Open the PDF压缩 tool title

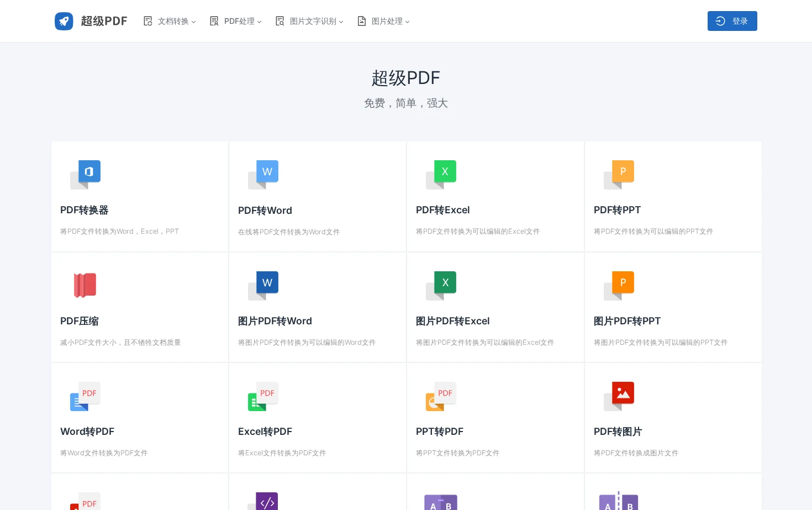coord(80,321)
